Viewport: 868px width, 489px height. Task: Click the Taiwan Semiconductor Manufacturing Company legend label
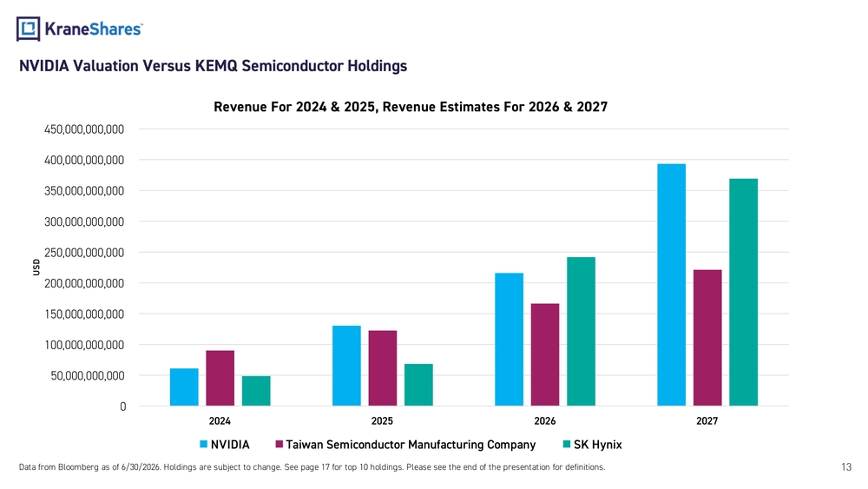(411, 445)
